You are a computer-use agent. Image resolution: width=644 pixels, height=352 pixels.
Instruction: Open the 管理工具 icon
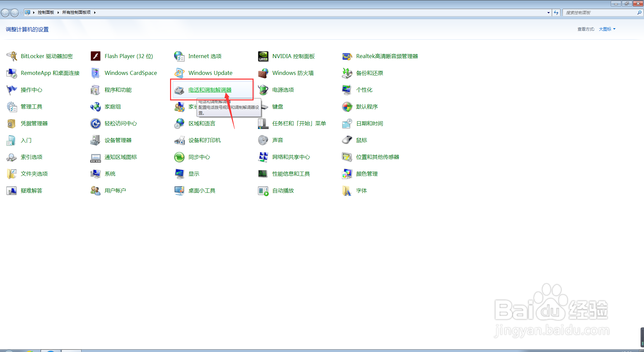[x=12, y=106]
